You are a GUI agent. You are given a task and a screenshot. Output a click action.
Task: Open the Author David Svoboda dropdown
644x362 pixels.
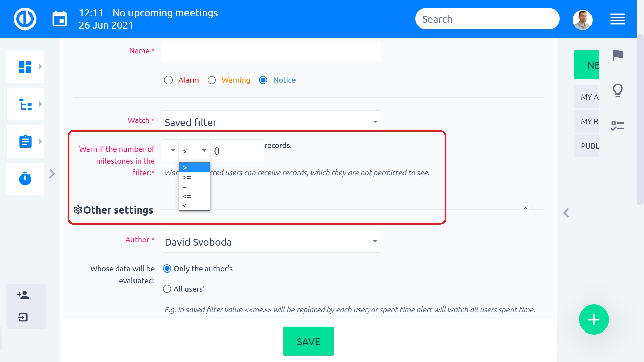point(271,242)
